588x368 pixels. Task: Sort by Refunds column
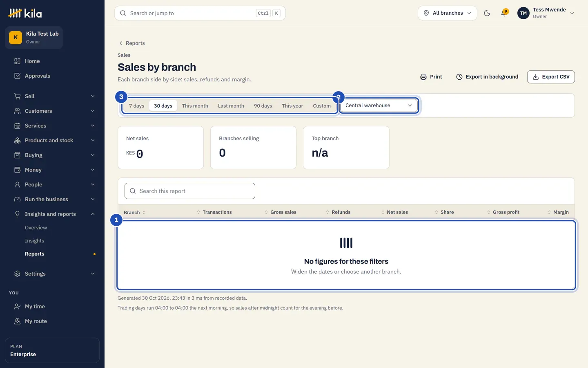point(338,212)
